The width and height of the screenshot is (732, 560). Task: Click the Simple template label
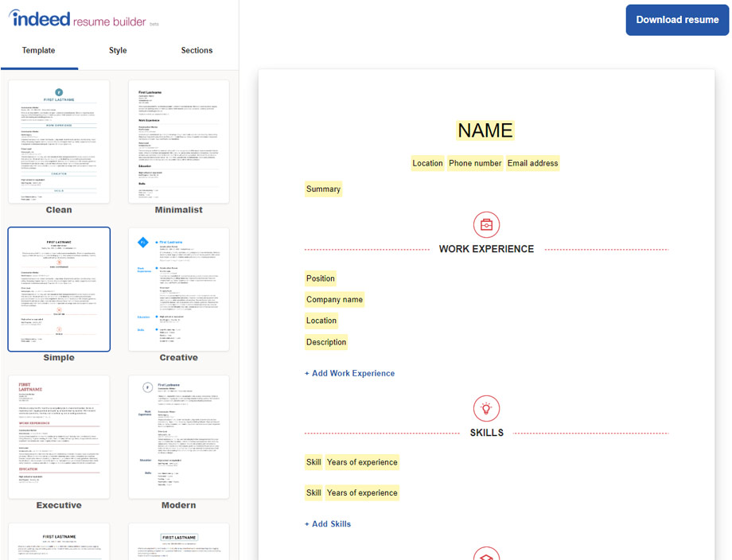pyautogui.click(x=59, y=357)
